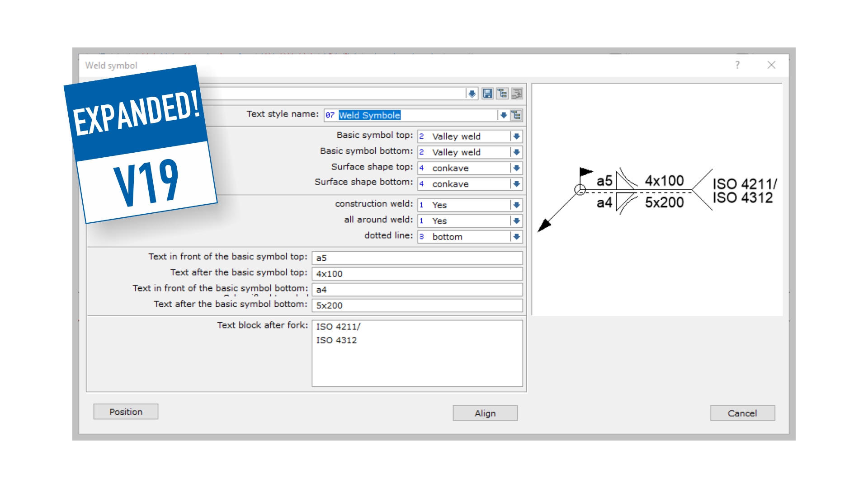Open the preset tree manager icon

click(502, 94)
